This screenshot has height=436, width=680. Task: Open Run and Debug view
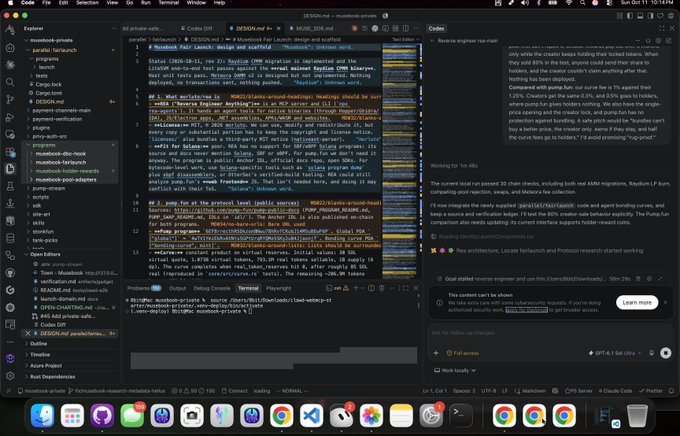[10, 117]
